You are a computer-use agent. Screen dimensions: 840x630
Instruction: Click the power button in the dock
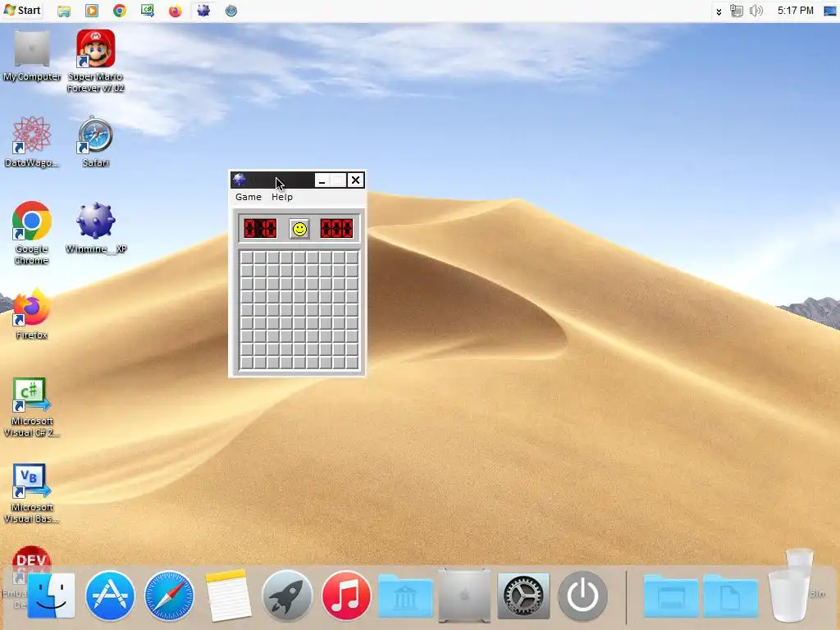(x=583, y=596)
